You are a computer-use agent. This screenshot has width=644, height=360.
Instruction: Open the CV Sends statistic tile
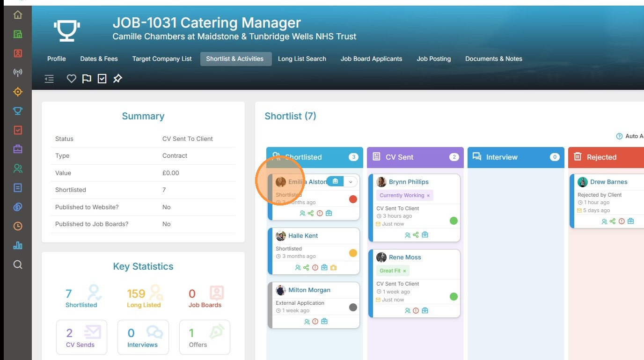coord(81,338)
